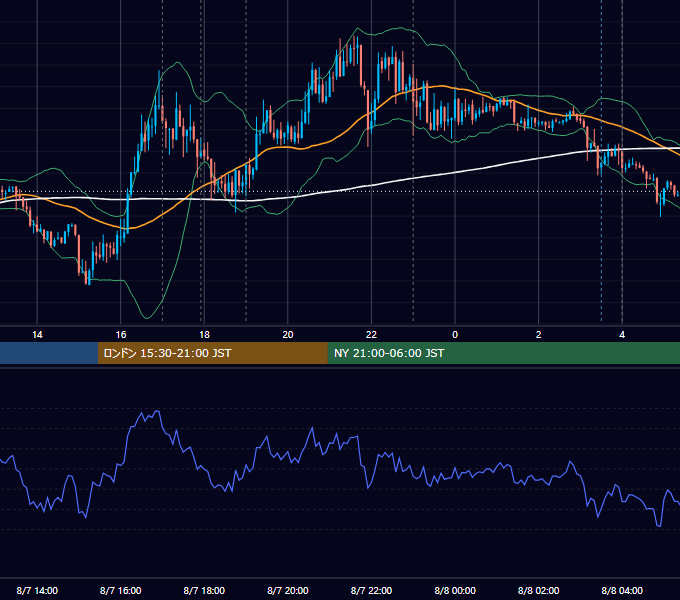Image resolution: width=680 pixels, height=600 pixels.
Task: Click the 8/7 18:00 time label
Action: 204,590
